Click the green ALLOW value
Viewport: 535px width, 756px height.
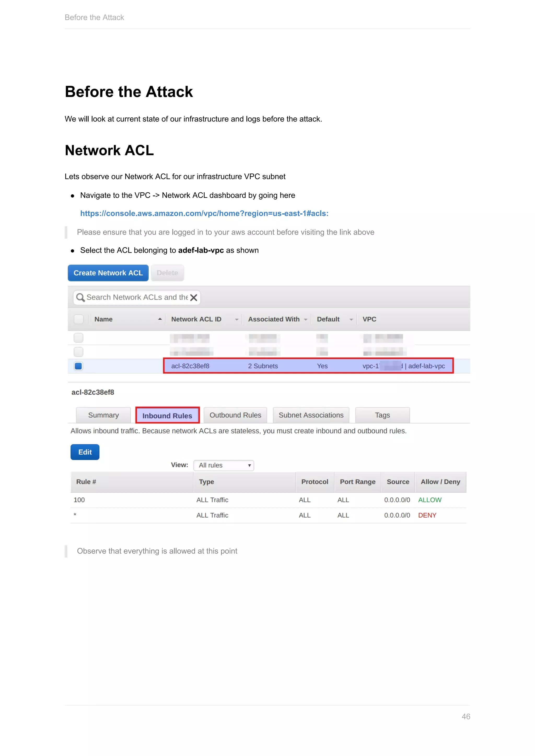click(429, 500)
